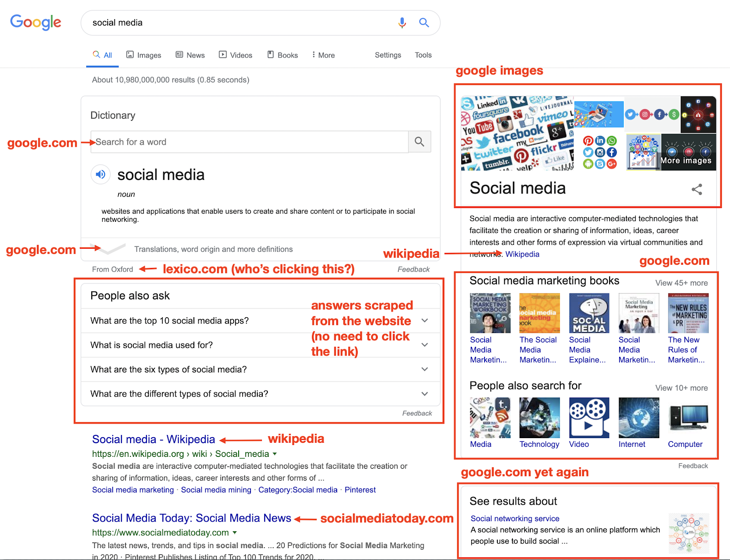Click Feedback under the knowledge panel
Screen dimensions: 730x560
[x=693, y=466]
